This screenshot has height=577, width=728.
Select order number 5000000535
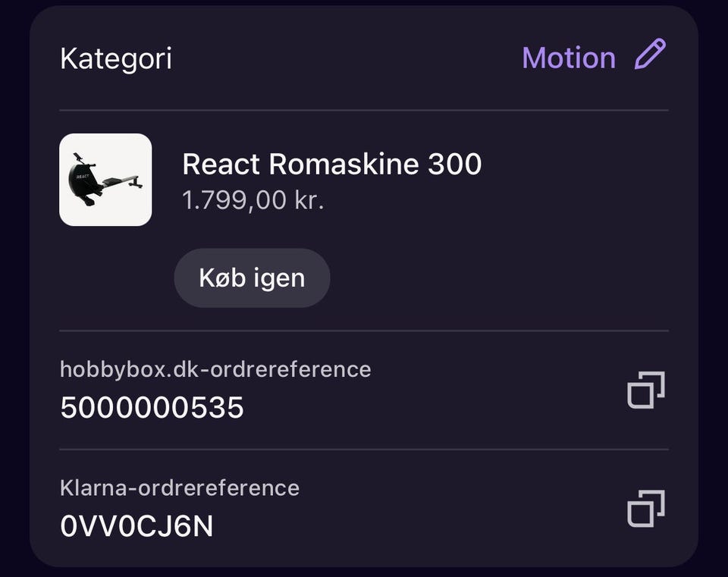click(x=152, y=408)
